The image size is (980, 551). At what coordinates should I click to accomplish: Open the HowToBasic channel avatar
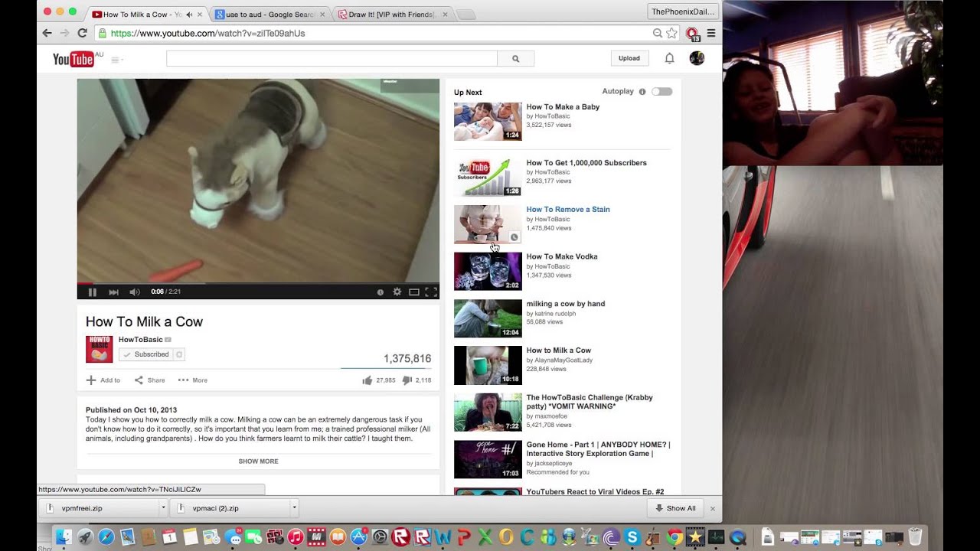[x=99, y=349]
